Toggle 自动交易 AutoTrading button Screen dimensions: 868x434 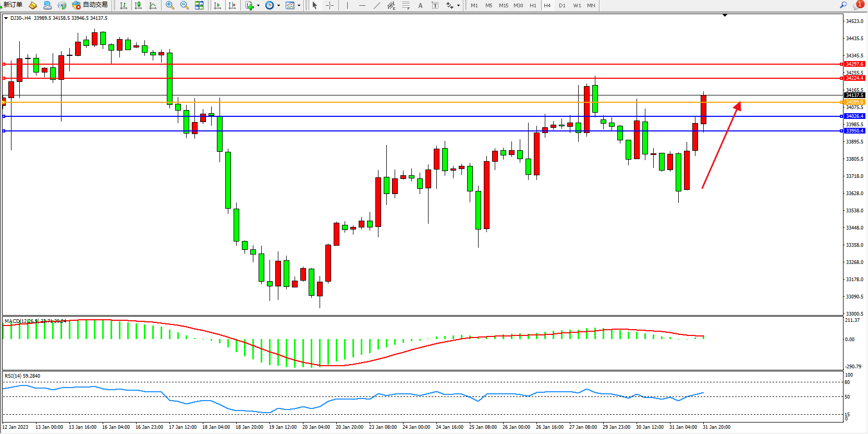tap(90, 5)
